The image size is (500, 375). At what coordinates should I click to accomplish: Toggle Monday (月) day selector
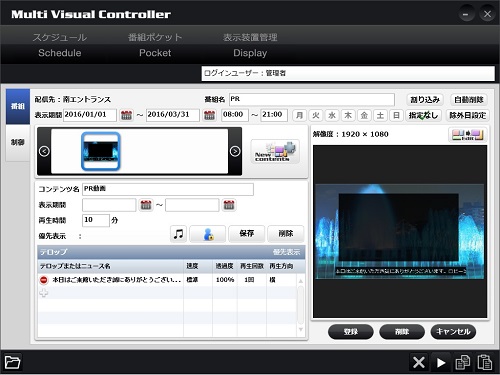pyautogui.click(x=299, y=115)
